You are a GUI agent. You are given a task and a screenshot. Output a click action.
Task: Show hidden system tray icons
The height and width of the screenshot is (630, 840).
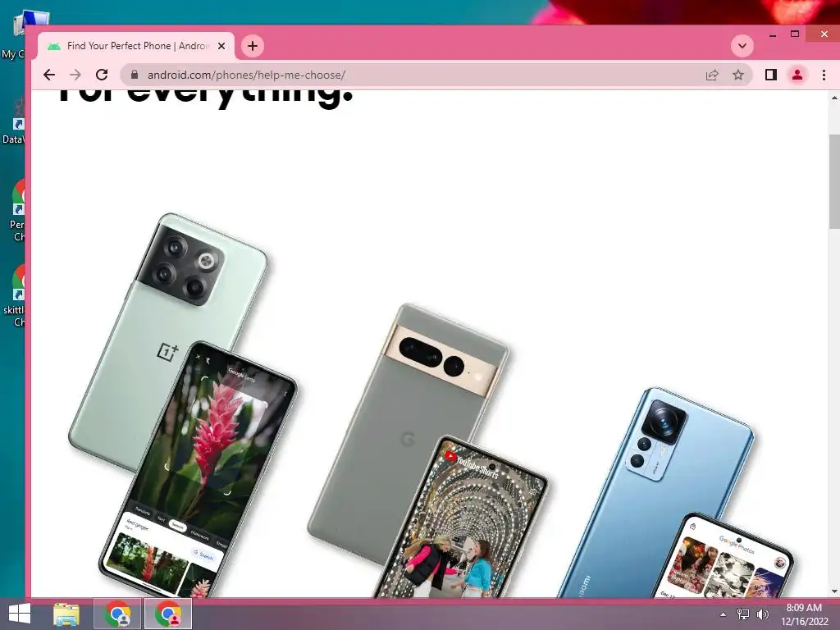coord(724,614)
